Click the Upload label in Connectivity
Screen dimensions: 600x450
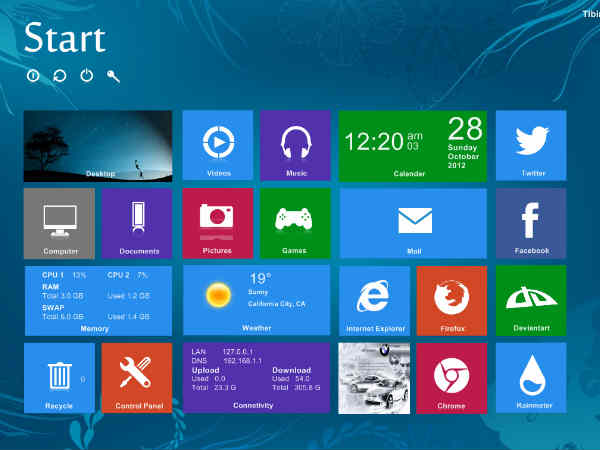(205, 370)
